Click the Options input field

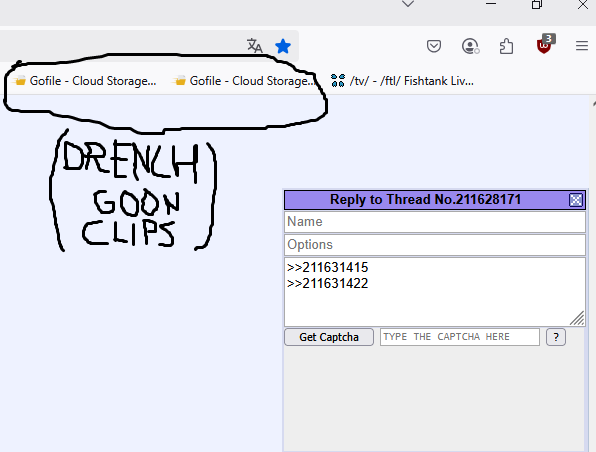435,245
